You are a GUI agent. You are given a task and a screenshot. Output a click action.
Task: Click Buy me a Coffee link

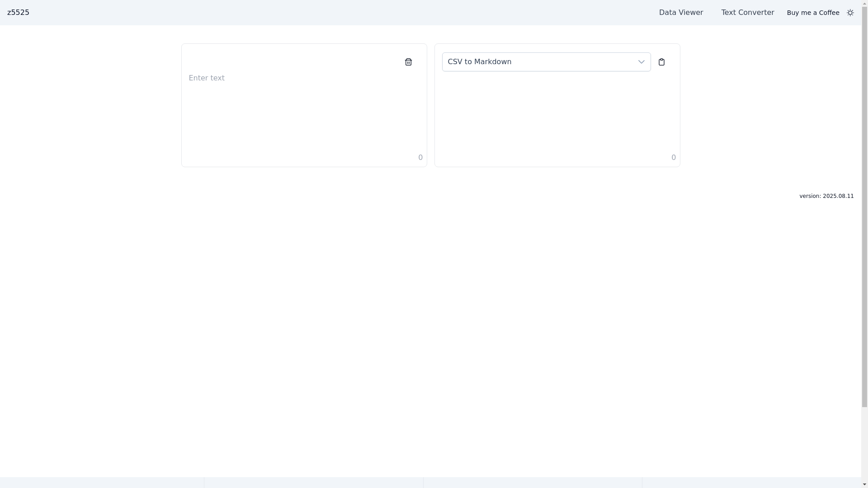813,13
